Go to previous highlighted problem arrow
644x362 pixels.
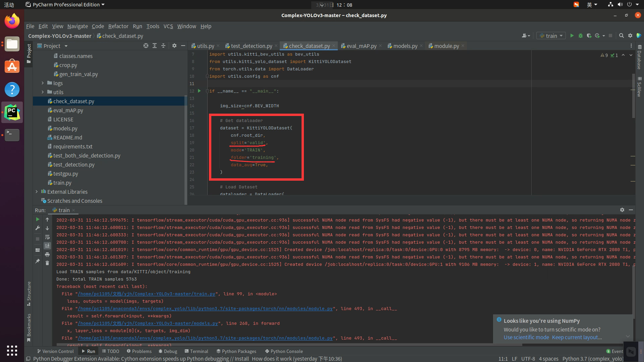pos(623,55)
